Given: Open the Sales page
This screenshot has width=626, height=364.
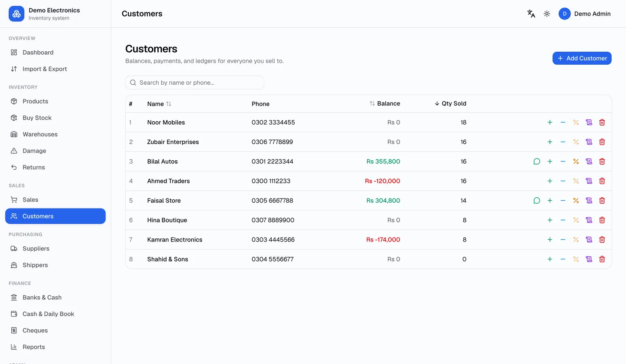Looking at the screenshot, I should point(55,200).
